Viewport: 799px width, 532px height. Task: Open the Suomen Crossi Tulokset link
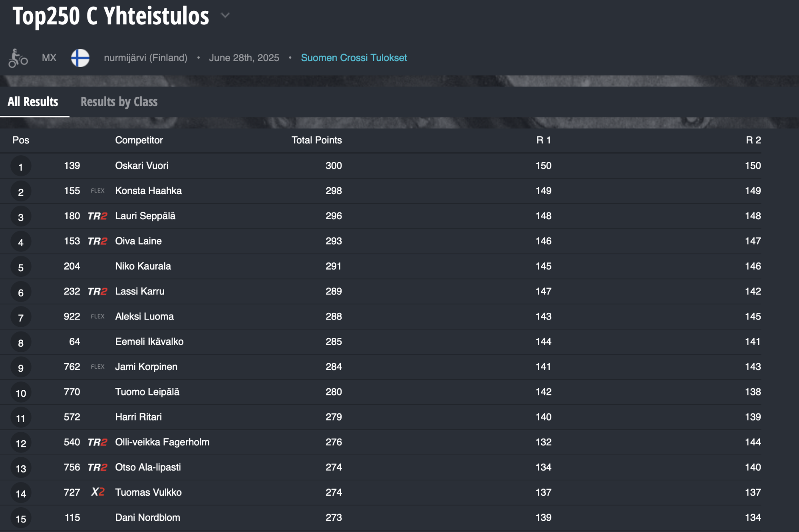(354, 58)
